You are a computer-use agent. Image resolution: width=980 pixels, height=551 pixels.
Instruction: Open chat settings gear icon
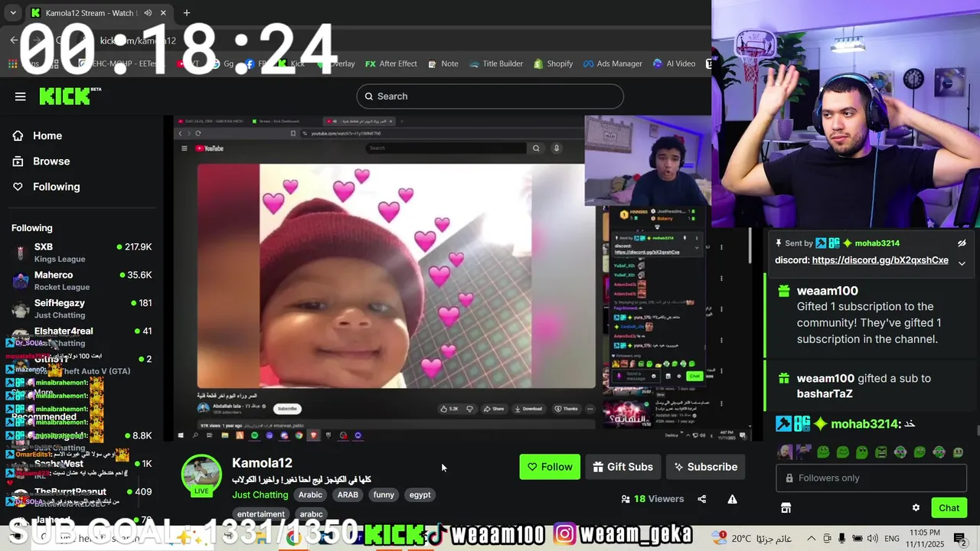tap(916, 508)
